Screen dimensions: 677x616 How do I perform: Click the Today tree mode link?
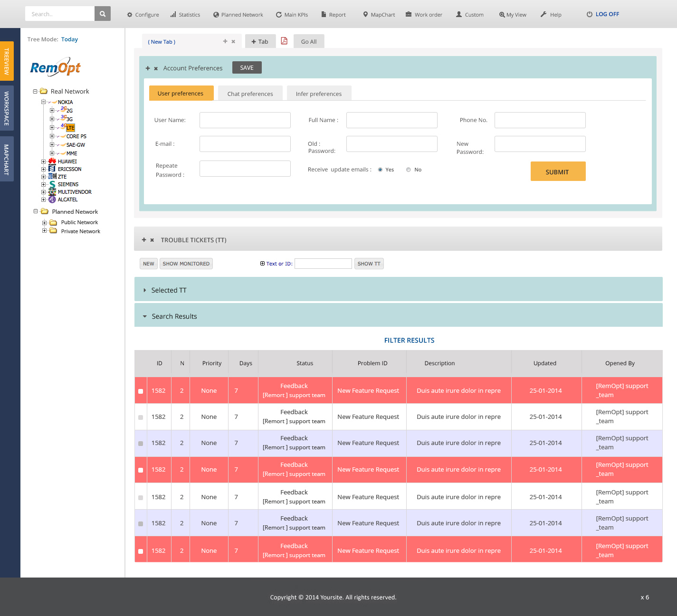coord(69,39)
